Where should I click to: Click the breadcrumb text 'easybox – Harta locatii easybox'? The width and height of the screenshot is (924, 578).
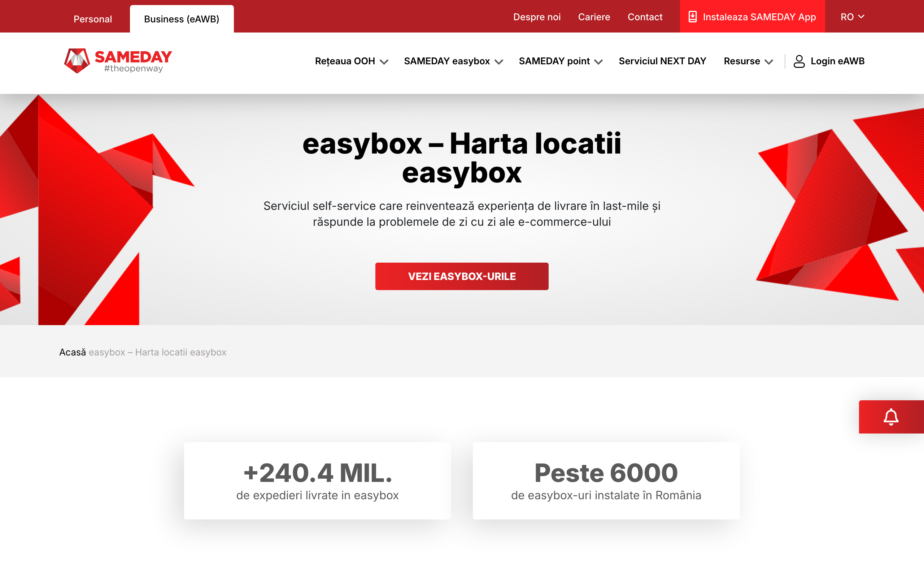157,352
